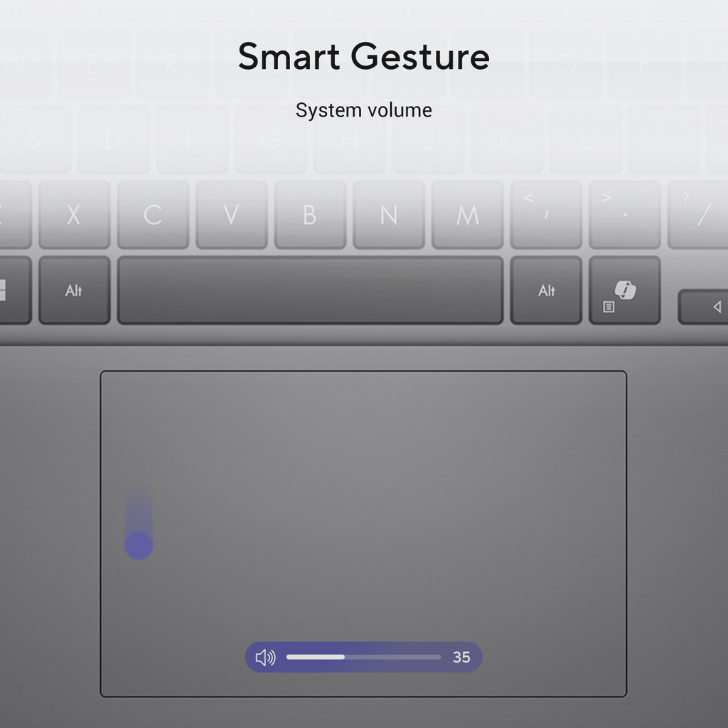Click the "Smart Gesture" heading

(x=363, y=57)
